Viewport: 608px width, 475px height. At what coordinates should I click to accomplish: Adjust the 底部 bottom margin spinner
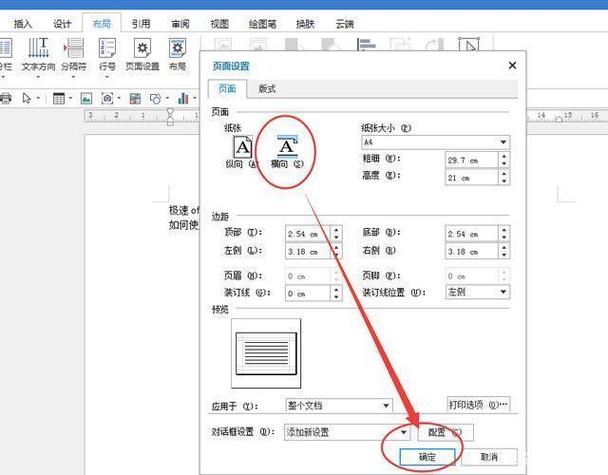click(504, 233)
